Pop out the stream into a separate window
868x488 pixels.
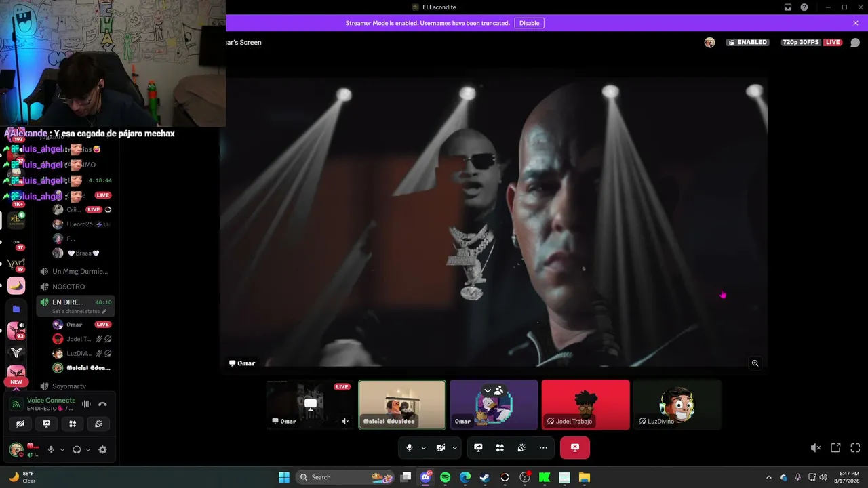835,448
